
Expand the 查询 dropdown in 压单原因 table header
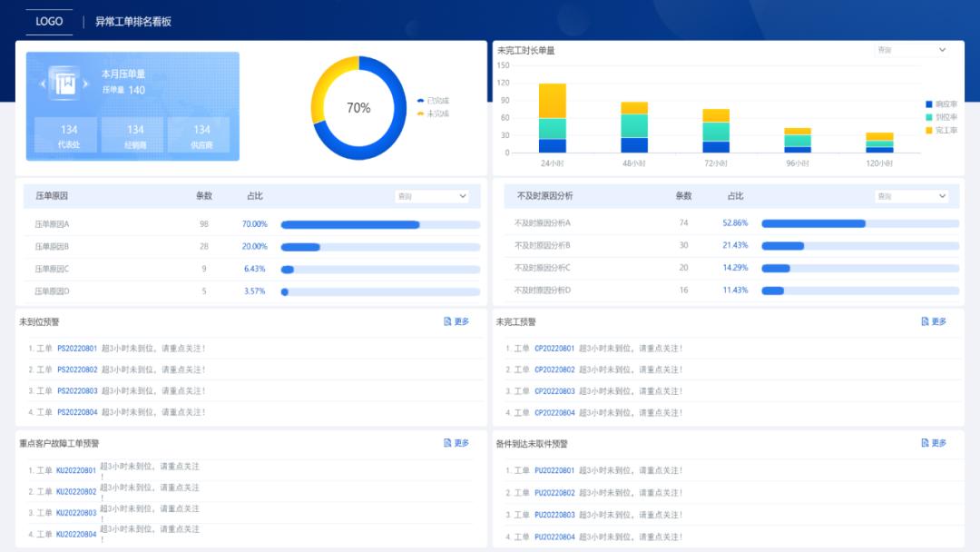(x=432, y=196)
